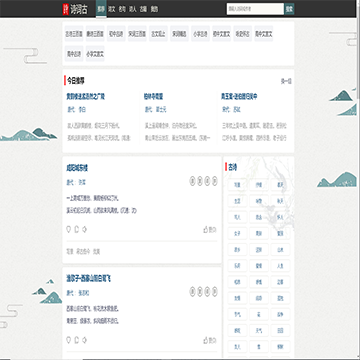Click the heart favorite icon under 咸阳城东楼
Viewport: 360px width, 360px height.
click(x=69, y=229)
